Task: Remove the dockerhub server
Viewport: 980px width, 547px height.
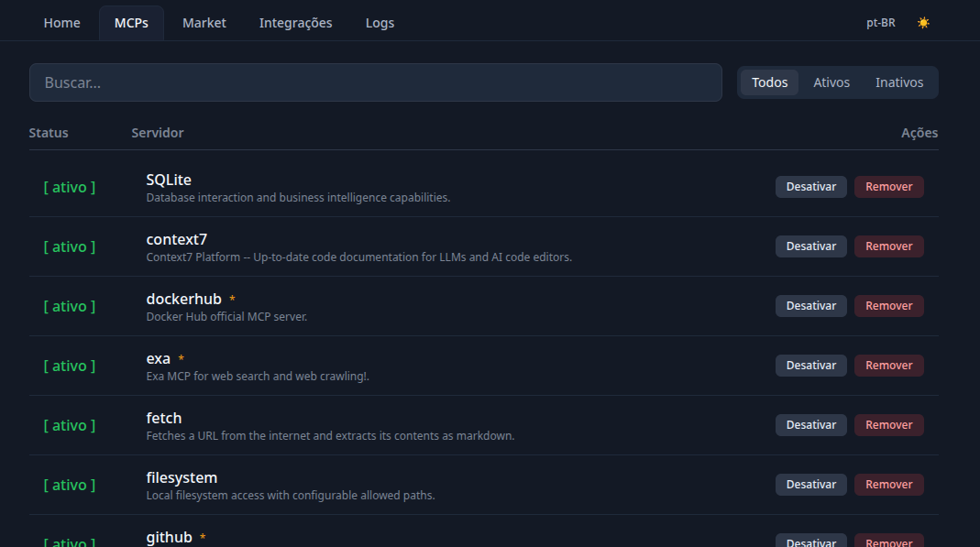Action: [888, 306]
